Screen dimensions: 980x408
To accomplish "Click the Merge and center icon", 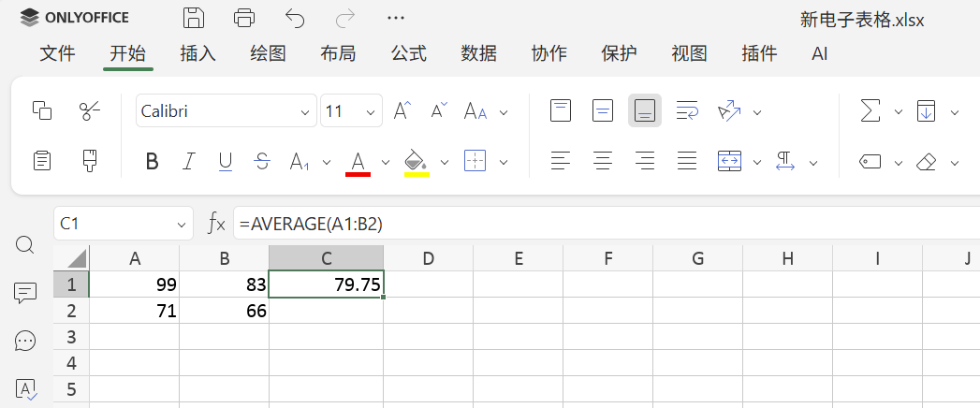I will [x=729, y=161].
